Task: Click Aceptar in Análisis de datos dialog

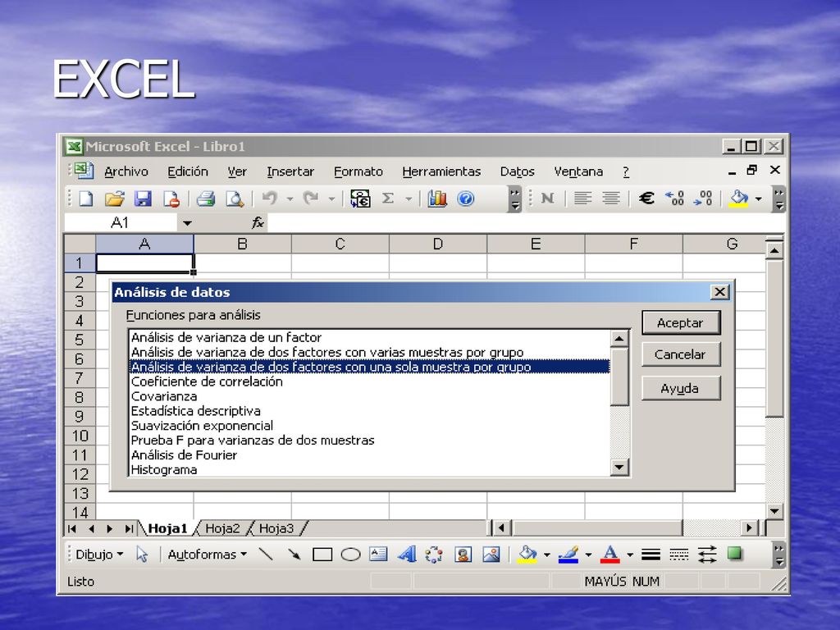Action: point(680,323)
